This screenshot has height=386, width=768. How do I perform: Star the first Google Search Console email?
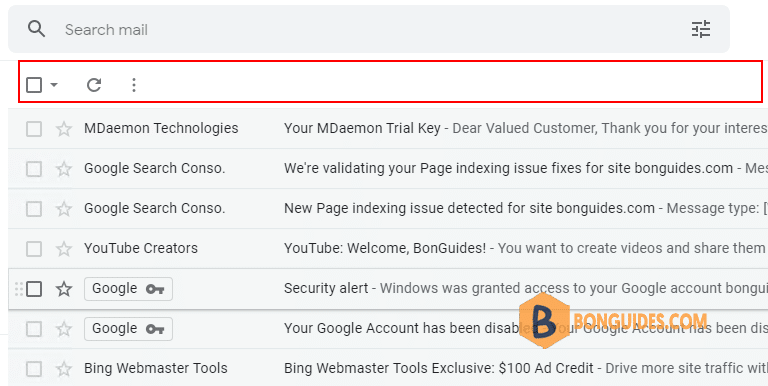click(64, 169)
